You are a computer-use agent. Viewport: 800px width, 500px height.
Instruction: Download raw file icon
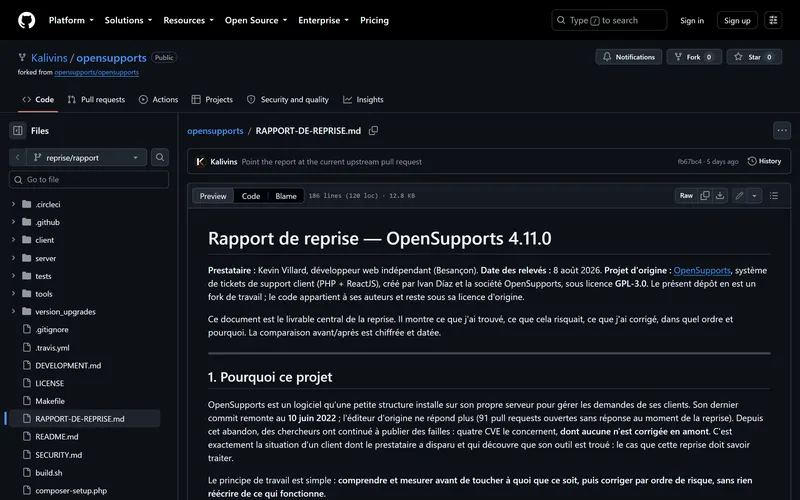pyautogui.click(x=720, y=195)
